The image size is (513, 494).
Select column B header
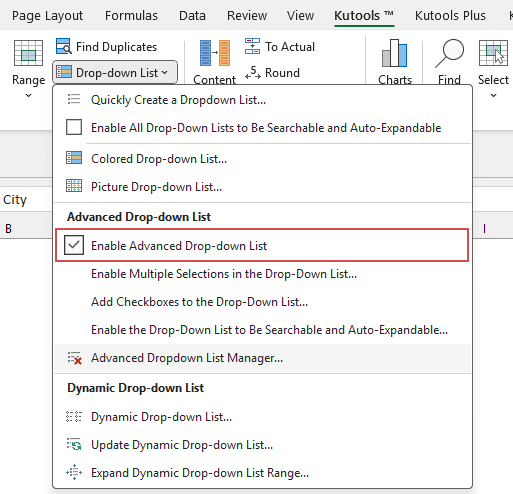9,229
